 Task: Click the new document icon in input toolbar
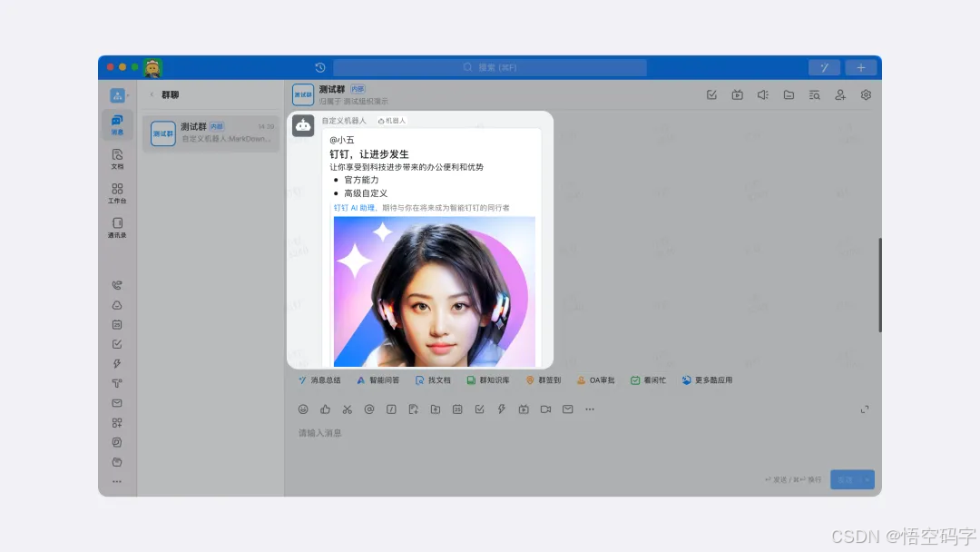pos(413,409)
